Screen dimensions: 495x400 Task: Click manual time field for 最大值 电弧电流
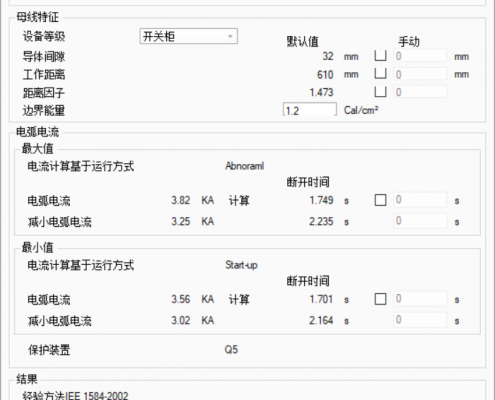(x=420, y=200)
